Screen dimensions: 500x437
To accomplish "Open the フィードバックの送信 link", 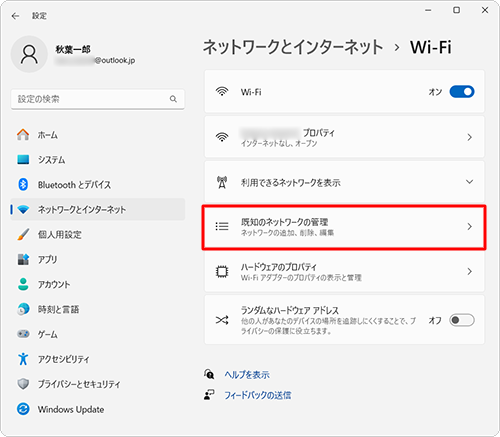I will [258, 395].
